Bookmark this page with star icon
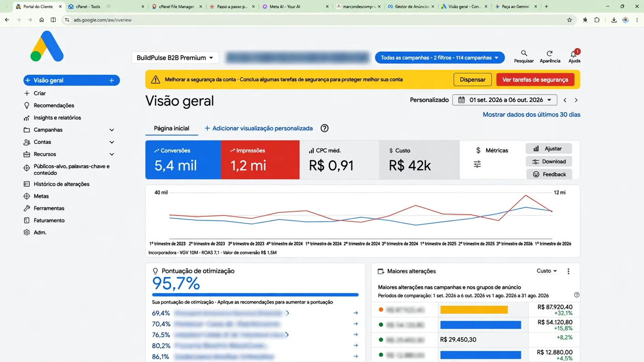Viewport: 644px width, 362px height. pos(569,20)
